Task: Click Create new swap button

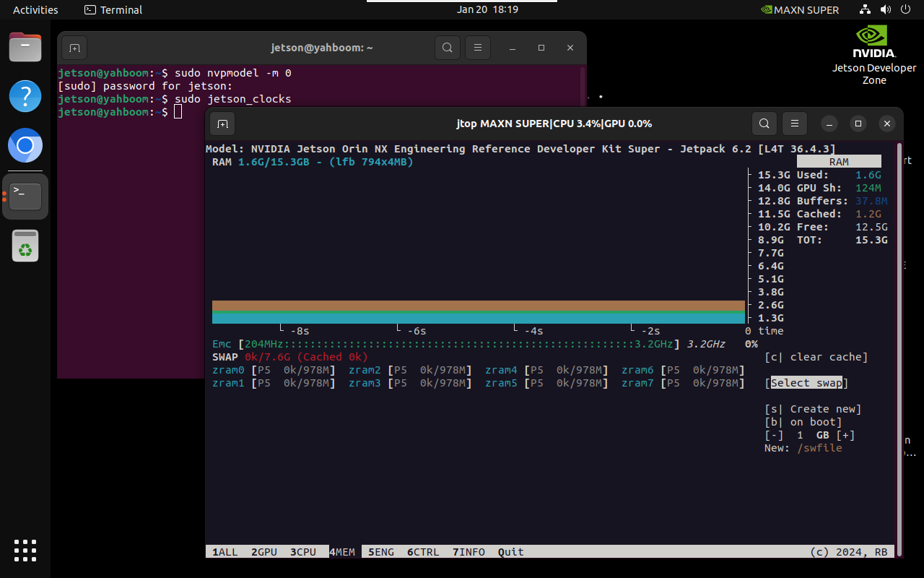Action: click(x=813, y=409)
